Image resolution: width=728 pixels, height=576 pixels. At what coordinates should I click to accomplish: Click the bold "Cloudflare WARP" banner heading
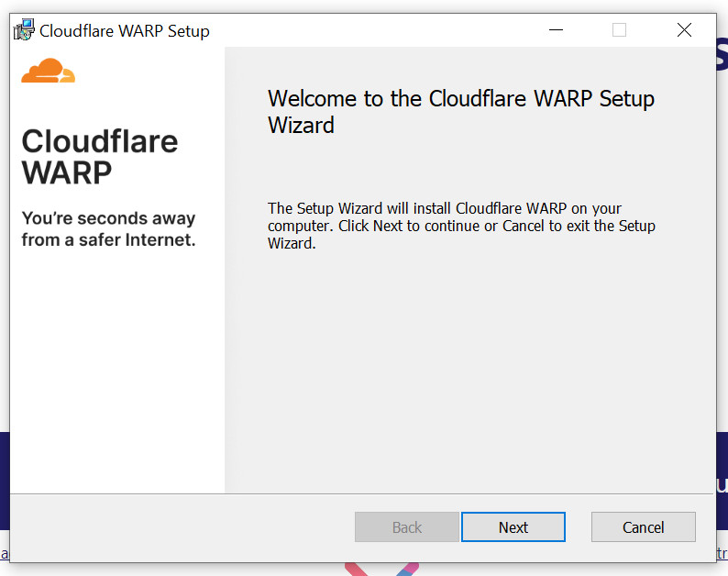[99, 157]
